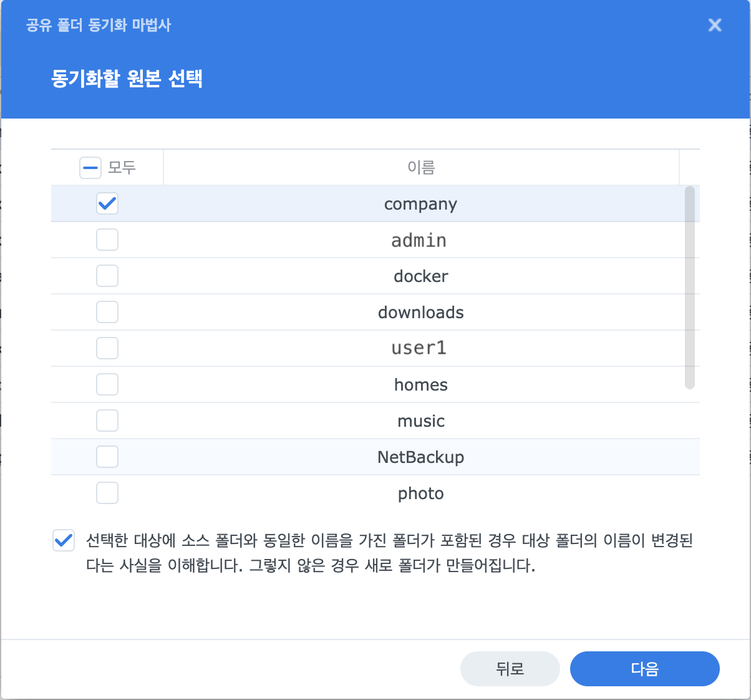The width and height of the screenshot is (751, 700).
Task: Check the photo folder checkbox
Action: point(107,493)
